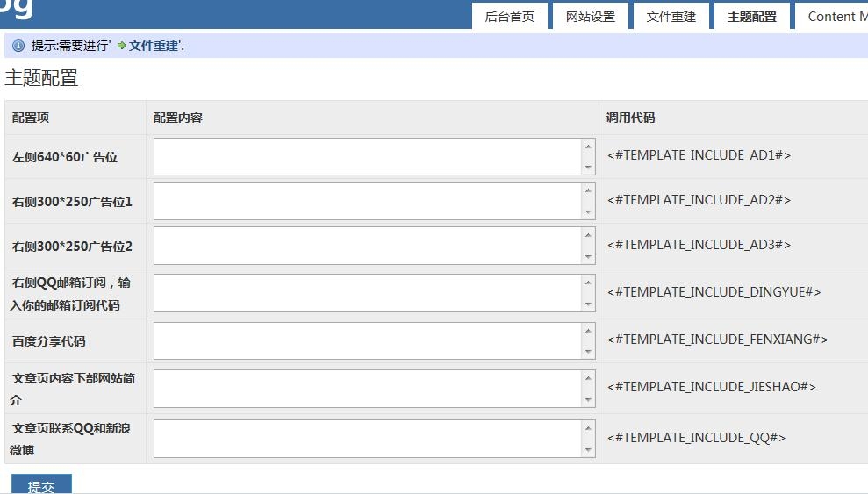The image size is (868, 494).
Task: Select the code <#TEMPLATE_INCLUDE_DINGYUE#>
Action: [714, 292]
